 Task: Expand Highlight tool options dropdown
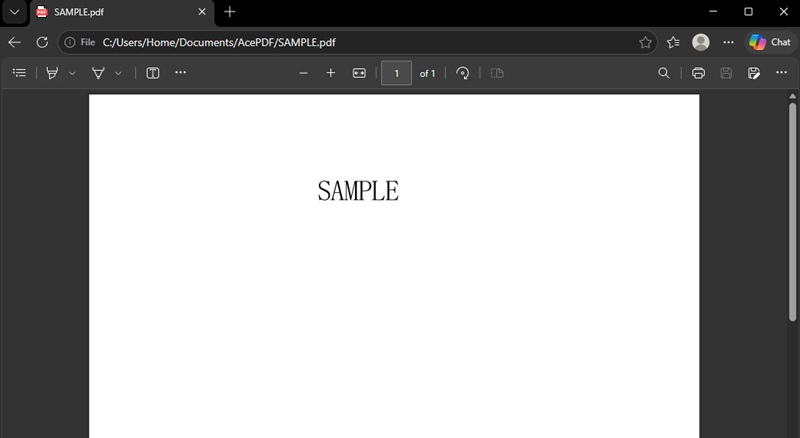(x=72, y=74)
